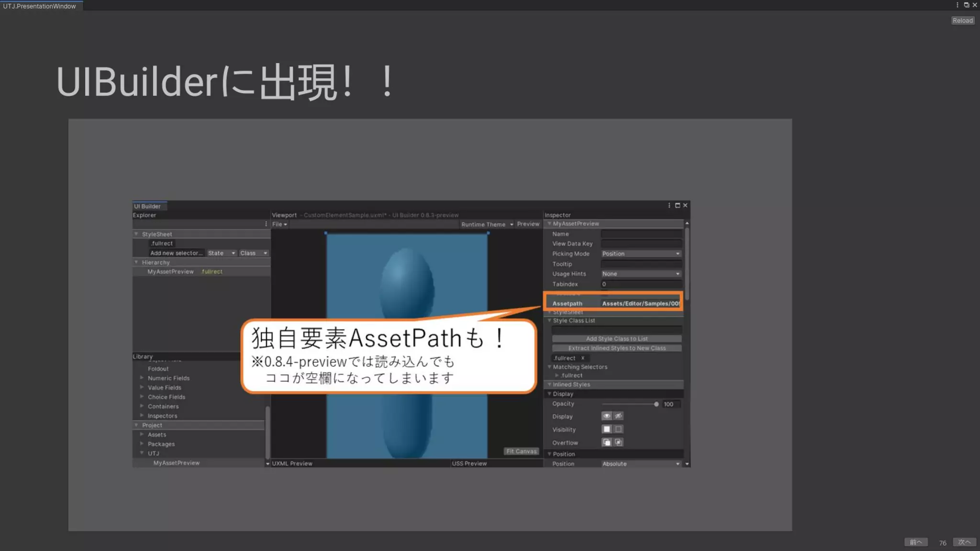Expand .fullrect under Matching Selectors

coord(557,375)
